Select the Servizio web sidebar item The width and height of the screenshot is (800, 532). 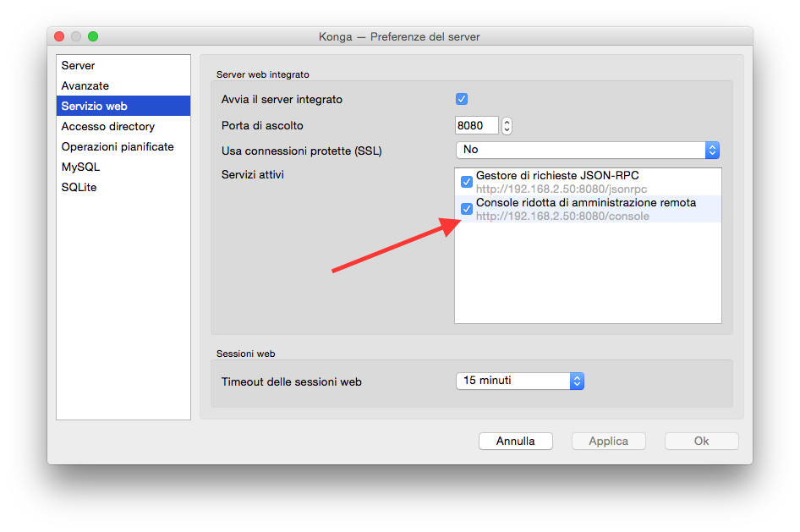[x=94, y=107]
